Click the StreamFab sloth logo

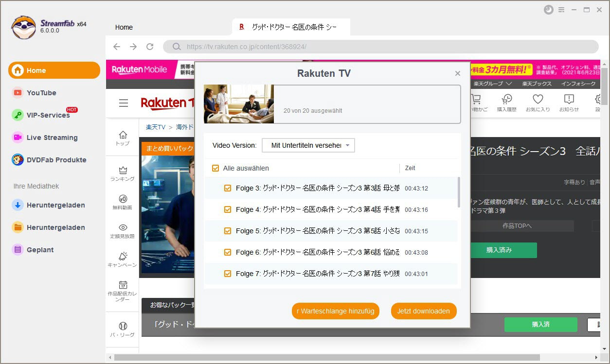[x=23, y=27]
